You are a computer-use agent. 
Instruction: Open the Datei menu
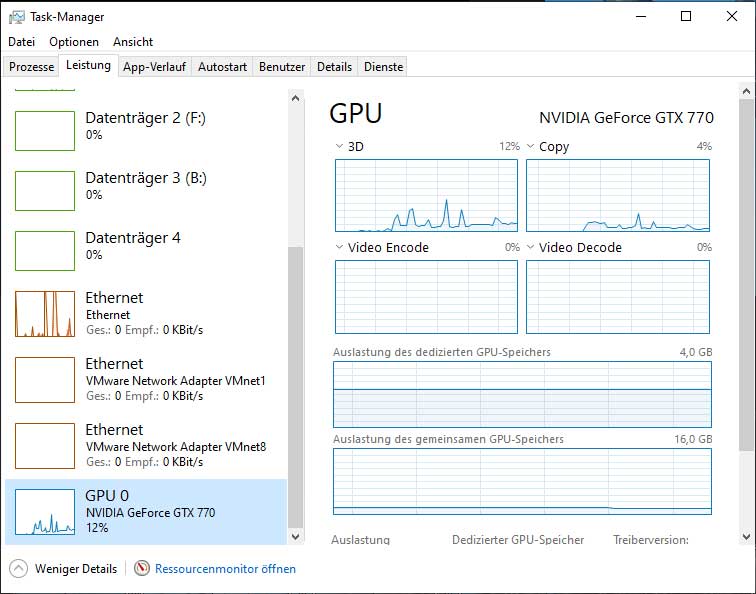pyautogui.click(x=22, y=42)
